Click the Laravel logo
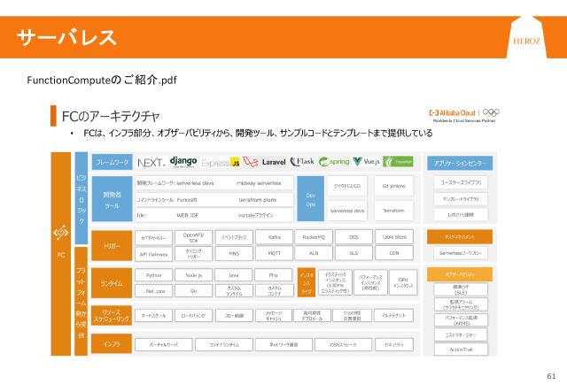567x392 pixels. tap(264, 162)
